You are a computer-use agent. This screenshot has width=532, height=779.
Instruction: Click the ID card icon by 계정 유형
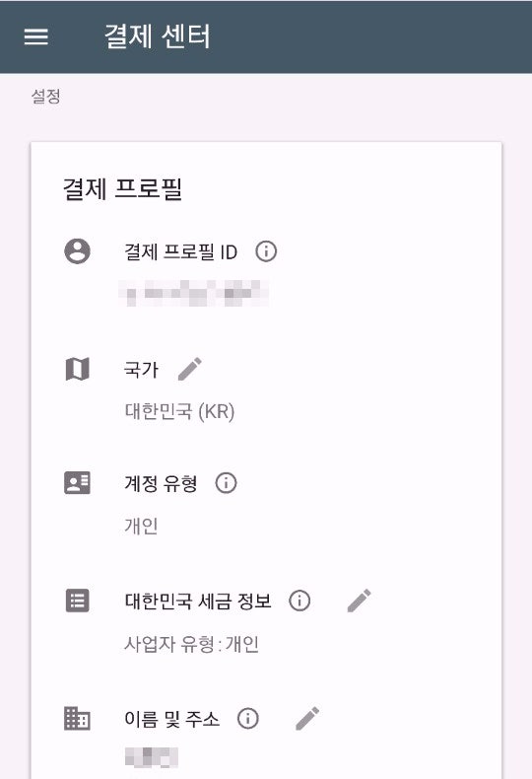click(78, 483)
